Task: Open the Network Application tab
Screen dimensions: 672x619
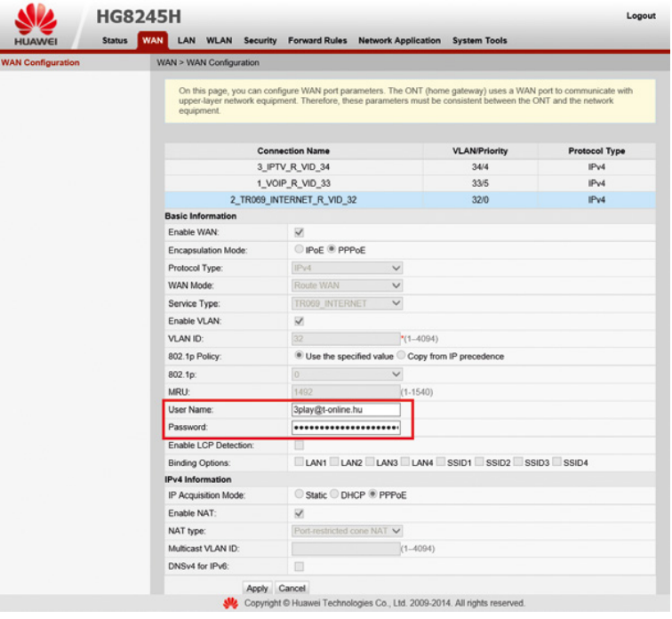Action: coord(399,40)
